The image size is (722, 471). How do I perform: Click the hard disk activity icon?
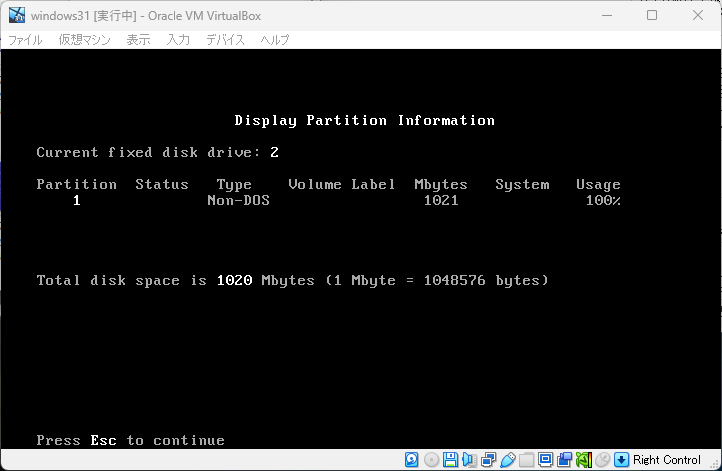(411, 459)
